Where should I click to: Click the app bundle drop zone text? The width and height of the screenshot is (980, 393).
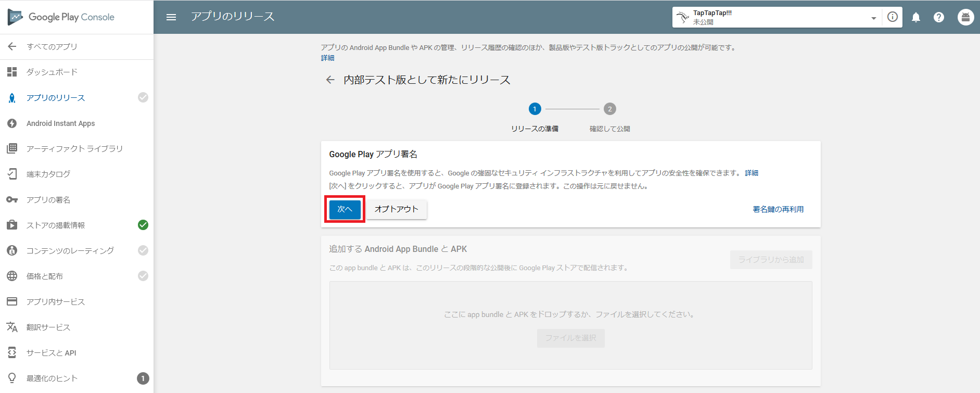click(570, 314)
